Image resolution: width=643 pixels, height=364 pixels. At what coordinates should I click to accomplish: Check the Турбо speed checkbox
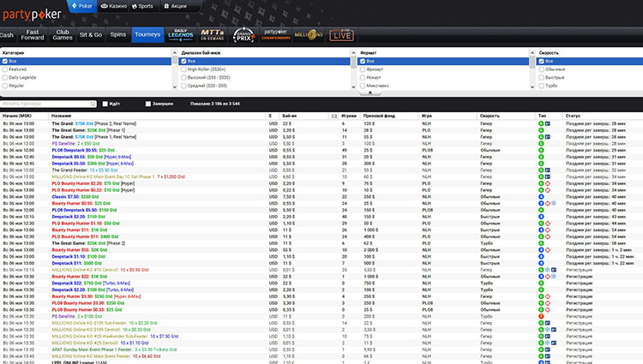(x=541, y=86)
